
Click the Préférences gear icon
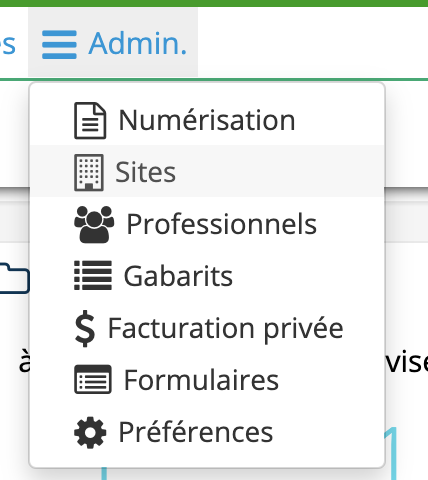(90, 432)
